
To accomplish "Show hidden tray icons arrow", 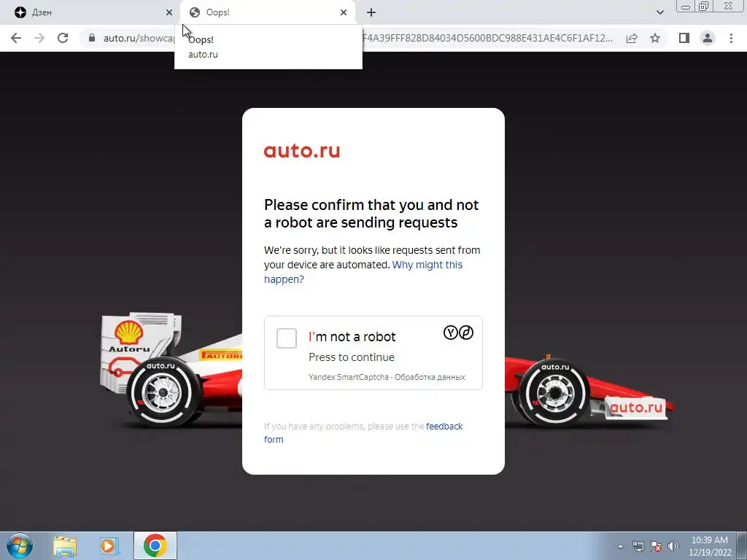I will (x=620, y=546).
